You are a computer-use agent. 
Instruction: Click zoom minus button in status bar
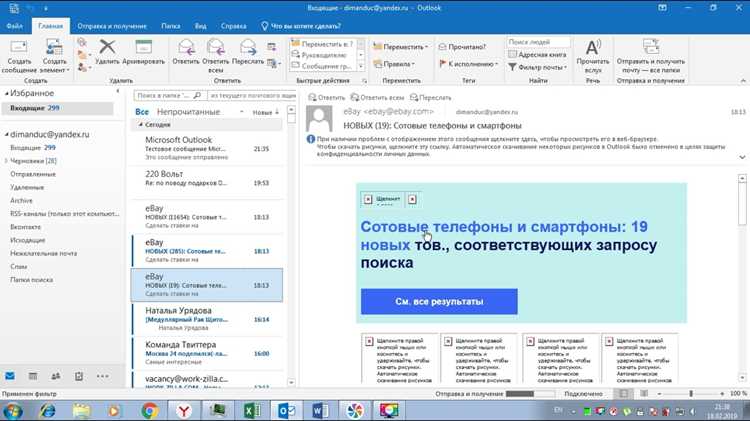(x=659, y=394)
